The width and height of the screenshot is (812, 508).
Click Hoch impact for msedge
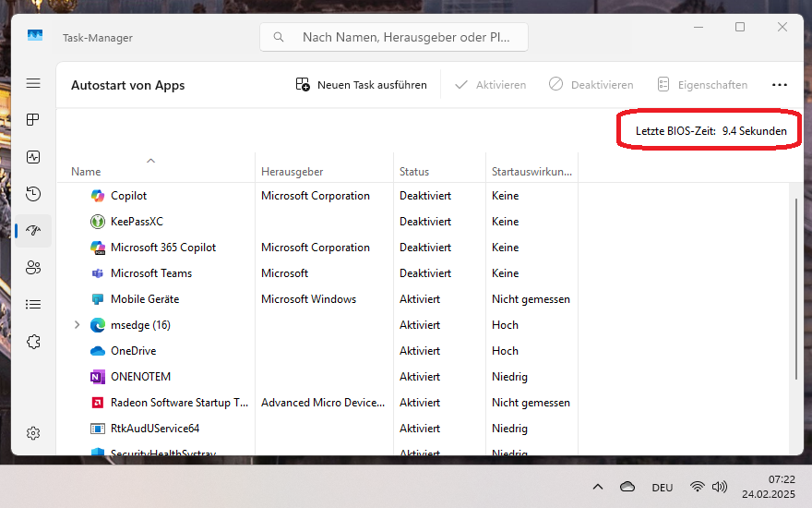(x=505, y=325)
